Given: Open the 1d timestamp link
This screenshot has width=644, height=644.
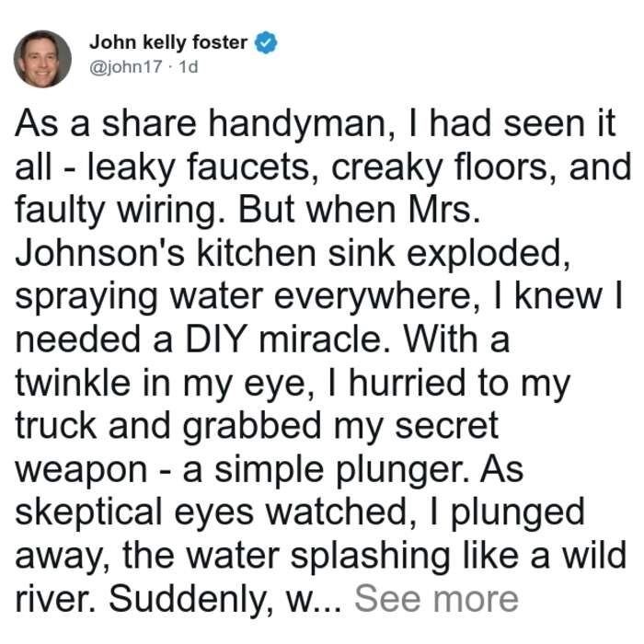Looking at the screenshot, I should [189, 66].
